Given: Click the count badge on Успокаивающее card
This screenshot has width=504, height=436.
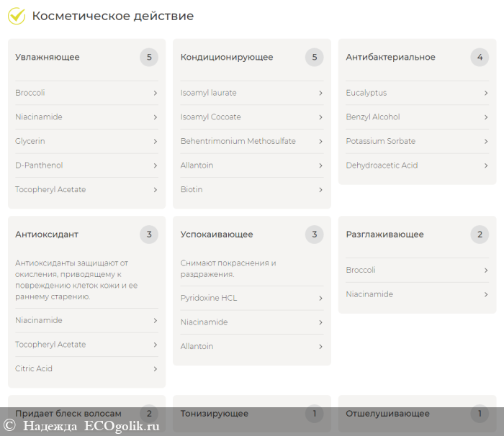Looking at the screenshot, I should tap(314, 235).
